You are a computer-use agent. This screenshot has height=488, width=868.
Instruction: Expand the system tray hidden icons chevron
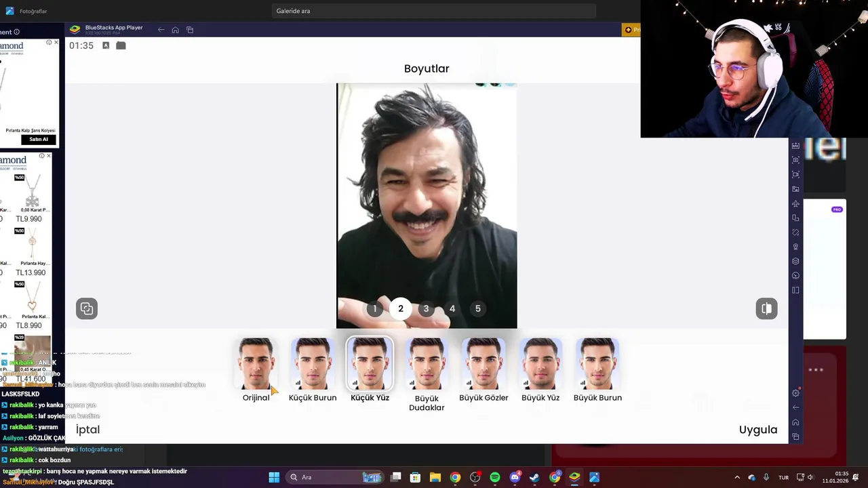(737, 477)
